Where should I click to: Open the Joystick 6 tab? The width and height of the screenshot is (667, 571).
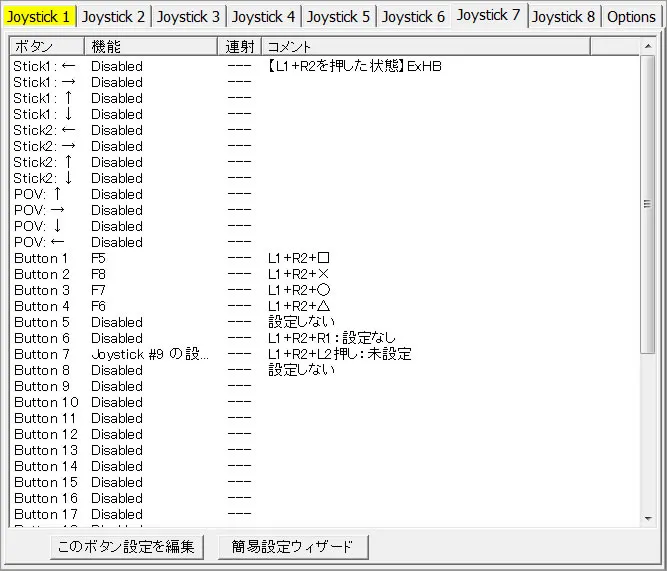pyautogui.click(x=413, y=17)
